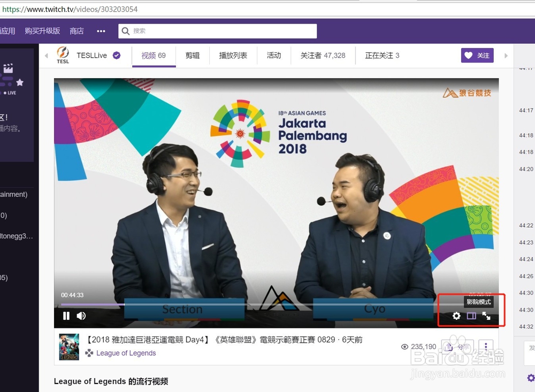Switch to the 剪辑 tab
The height and width of the screenshot is (392, 535).
tap(193, 56)
